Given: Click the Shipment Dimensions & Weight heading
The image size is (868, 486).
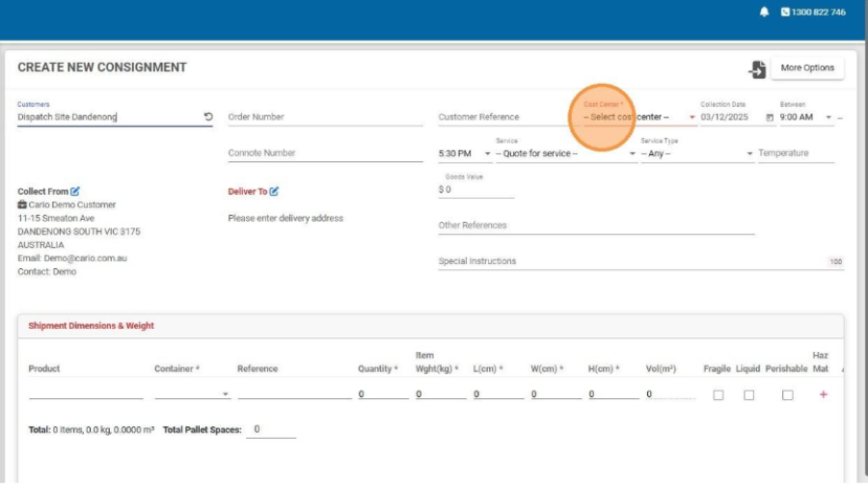Looking at the screenshot, I should click(92, 326).
